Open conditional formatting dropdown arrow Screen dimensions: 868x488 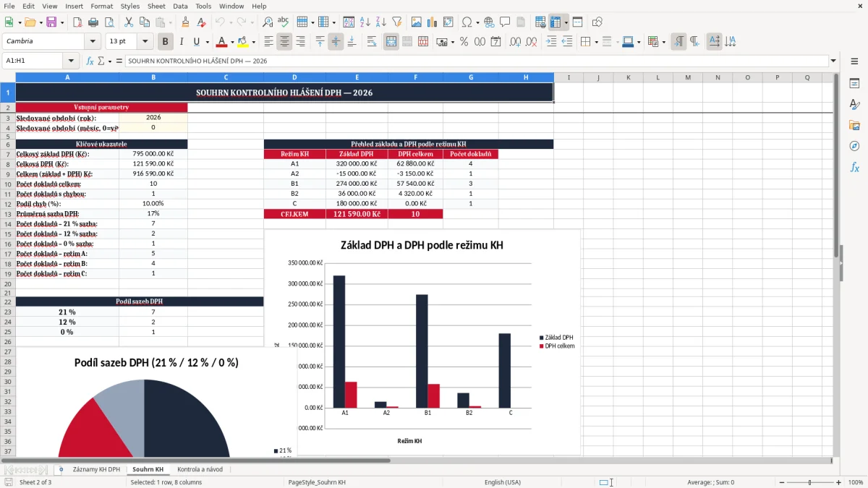point(663,42)
